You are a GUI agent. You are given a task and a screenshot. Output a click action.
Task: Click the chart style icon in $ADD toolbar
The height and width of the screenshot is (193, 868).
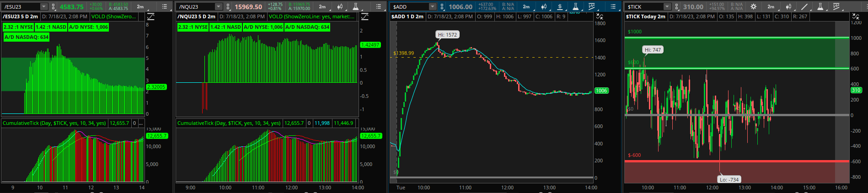pos(544,7)
